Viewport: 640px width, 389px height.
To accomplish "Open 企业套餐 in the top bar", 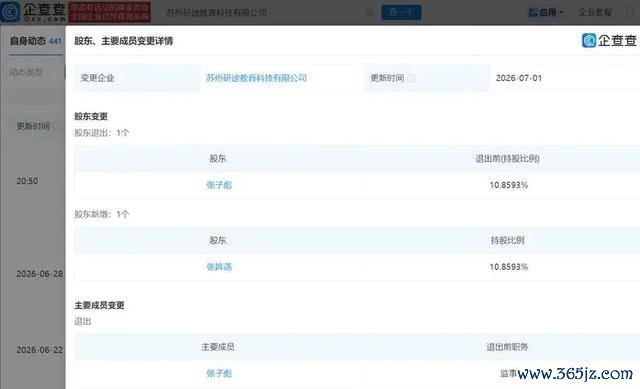I will 595,13.
